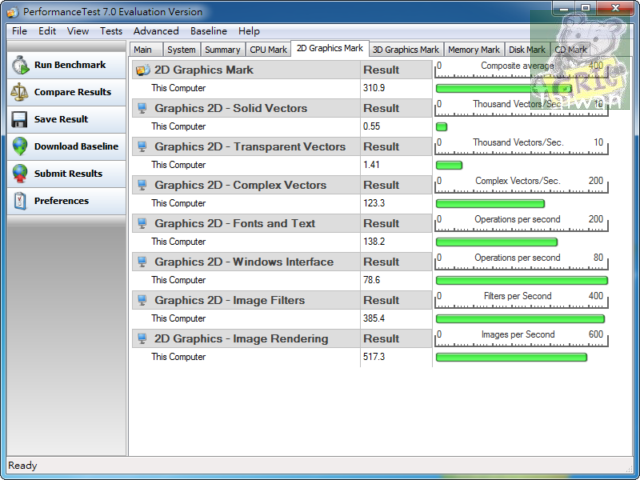Image resolution: width=640 pixels, height=480 pixels.
Task: Click the Compare Results button label
Action: [x=73, y=92]
